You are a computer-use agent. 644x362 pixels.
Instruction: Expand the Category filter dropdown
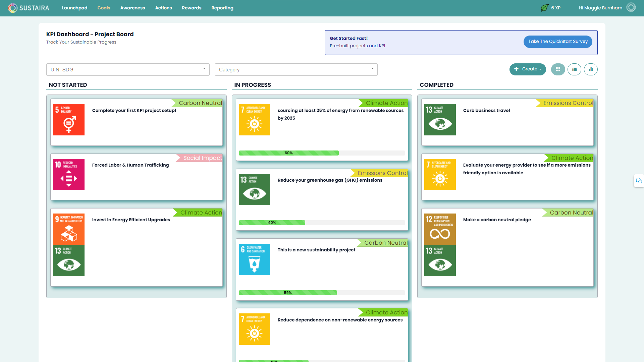(x=296, y=69)
